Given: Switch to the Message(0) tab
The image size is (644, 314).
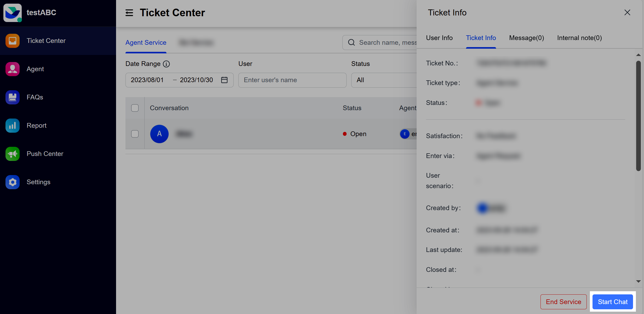Looking at the screenshot, I should [526, 38].
